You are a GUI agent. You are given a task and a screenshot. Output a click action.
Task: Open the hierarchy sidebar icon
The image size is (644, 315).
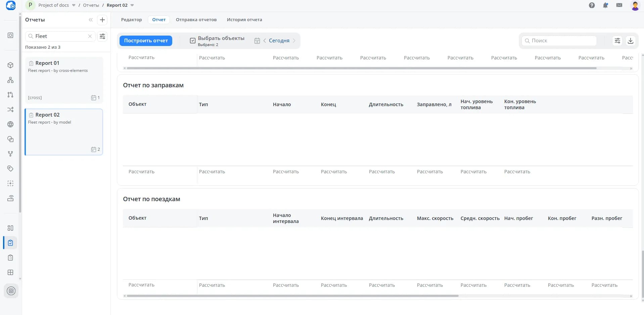(10, 80)
